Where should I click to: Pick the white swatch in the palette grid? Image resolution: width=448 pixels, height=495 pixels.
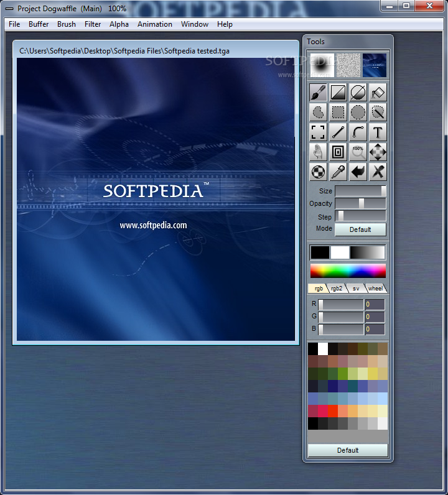click(323, 349)
